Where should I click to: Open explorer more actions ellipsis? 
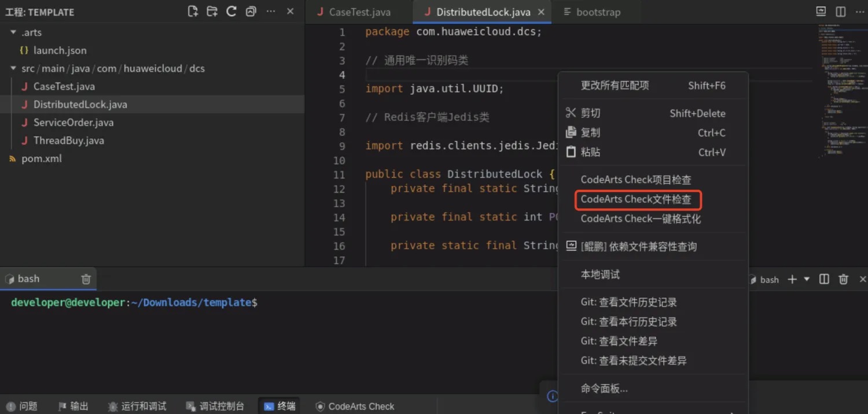point(271,12)
